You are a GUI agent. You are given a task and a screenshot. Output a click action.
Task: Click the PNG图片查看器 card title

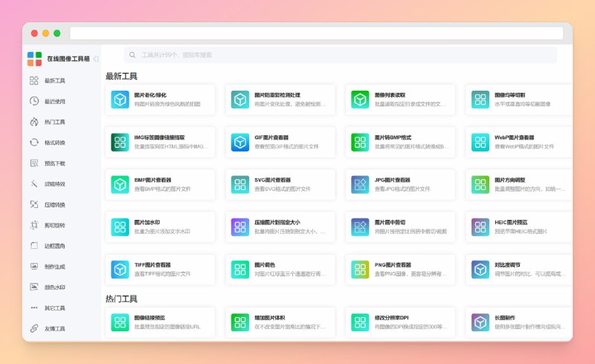pos(393,264)
